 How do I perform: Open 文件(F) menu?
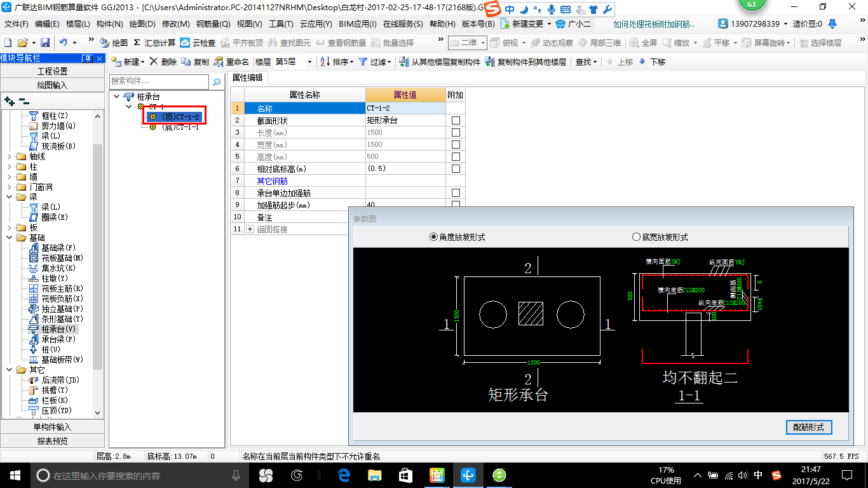[17, 24]
